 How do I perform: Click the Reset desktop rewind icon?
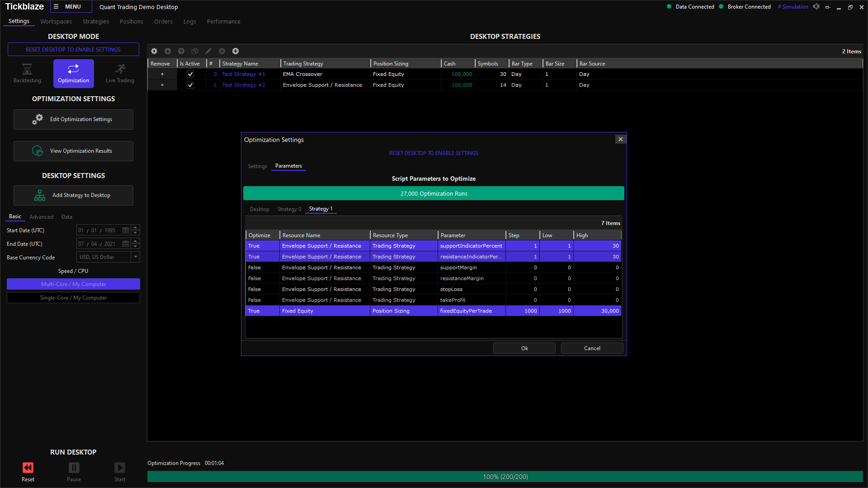click(x=28, y=468)
